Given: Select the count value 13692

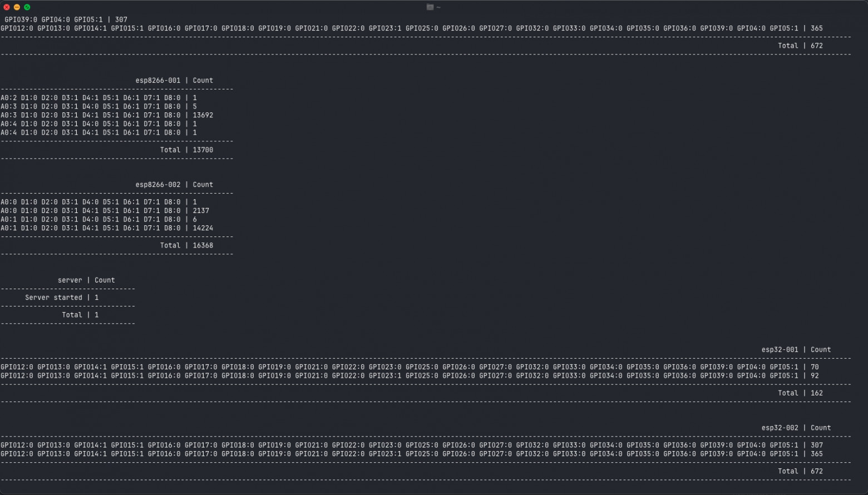Looking at the screenshot, I should click(x=203, y=116).
